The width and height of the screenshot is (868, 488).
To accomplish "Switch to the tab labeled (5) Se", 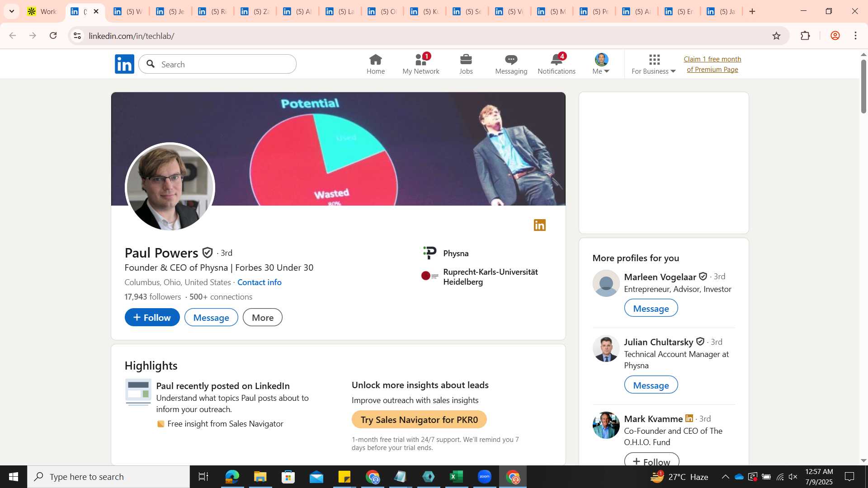I will (467, 11).
